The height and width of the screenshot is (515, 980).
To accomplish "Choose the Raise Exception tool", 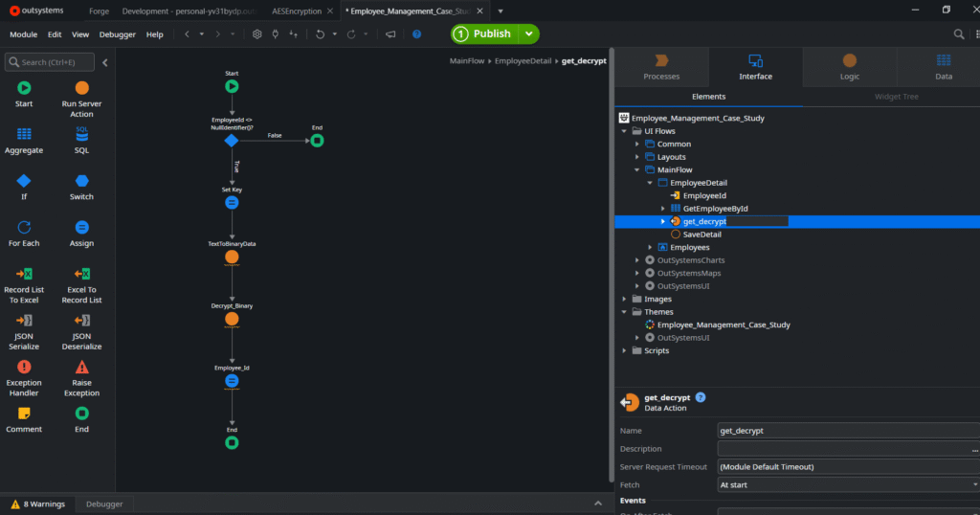I will tap(81, 378).
